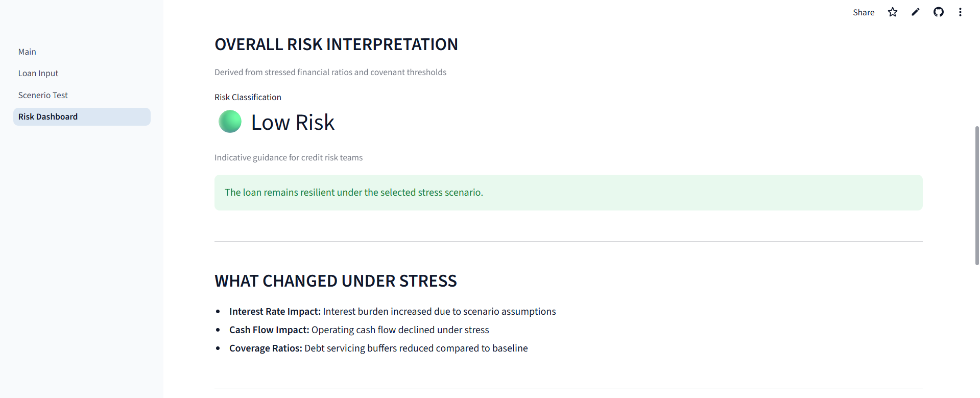Open the three-dot app menu
Image resolution: width=980 pixels, height=398 pixels.
[960, 12]
